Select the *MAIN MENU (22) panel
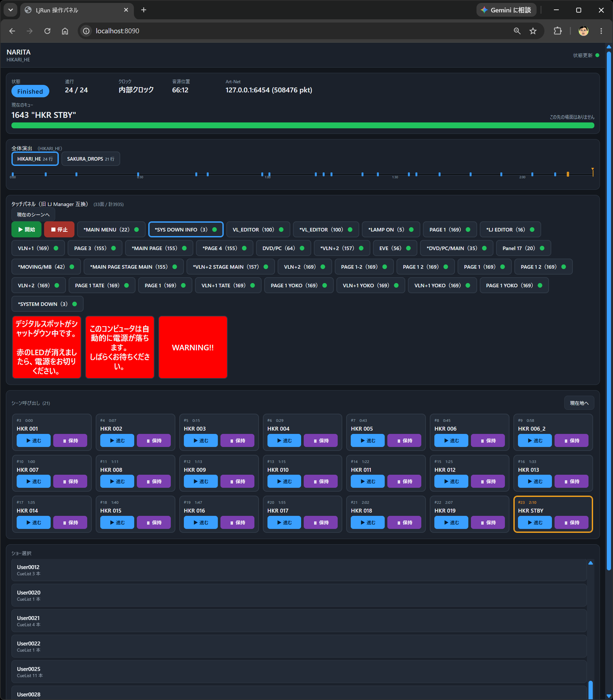The width and height of the screenshot is (613, 700). pyautogui.click(x=111, y=230)
